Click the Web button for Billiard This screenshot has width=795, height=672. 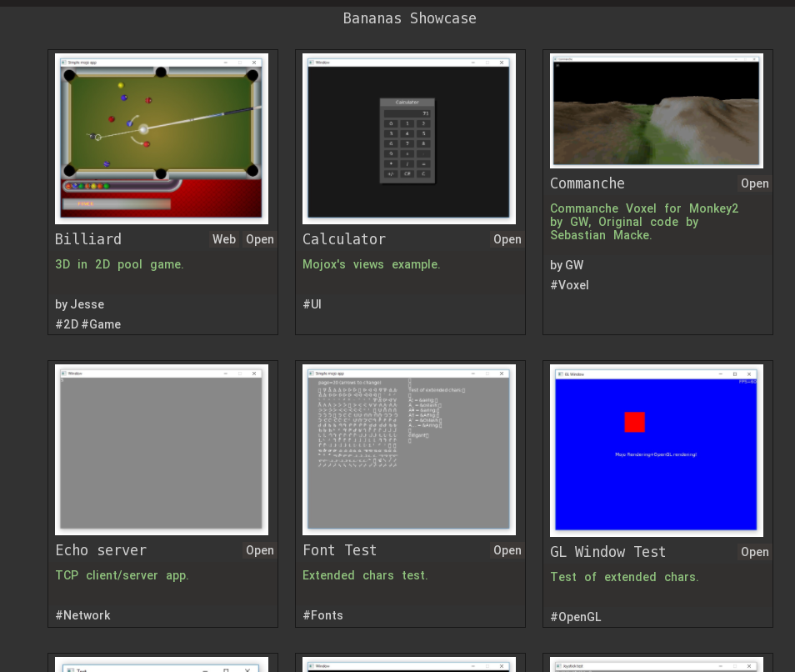point(224,239)
